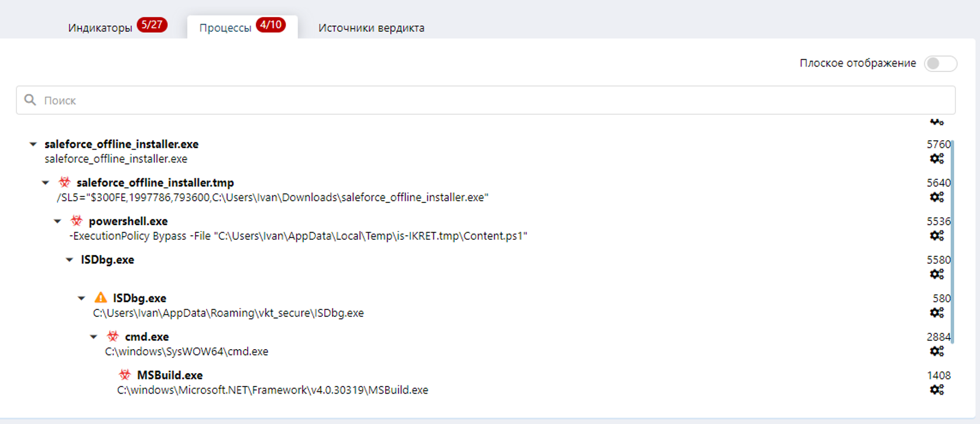Open gears icon beside MSBuild.exe process 1408

pyautogui.click(x=937, y=390)
